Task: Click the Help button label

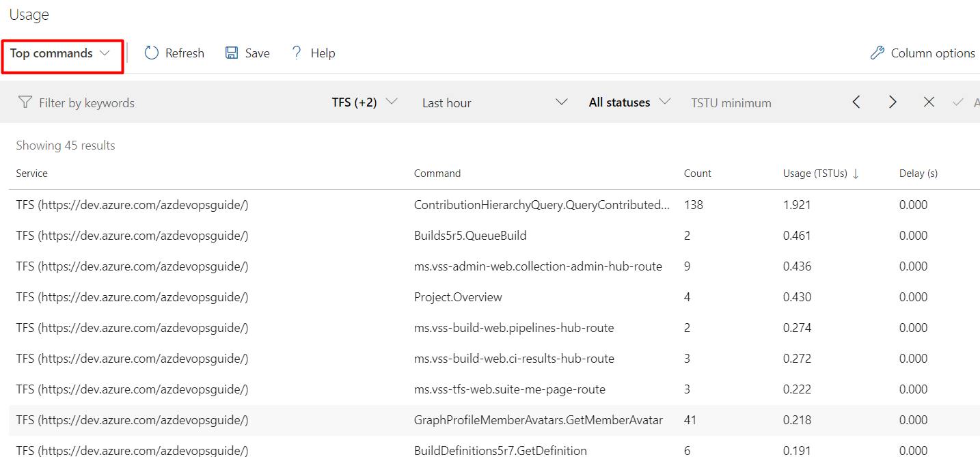Action: 323,53
